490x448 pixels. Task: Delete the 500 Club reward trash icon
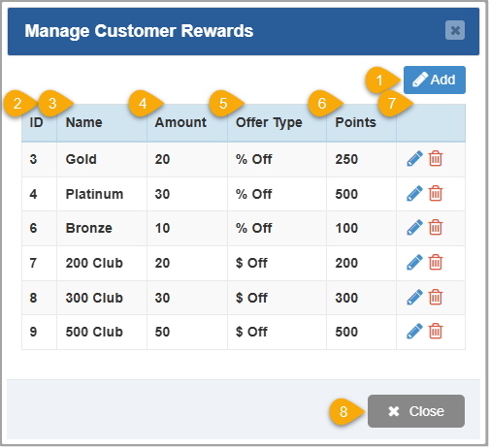click(x=436, y=332)
